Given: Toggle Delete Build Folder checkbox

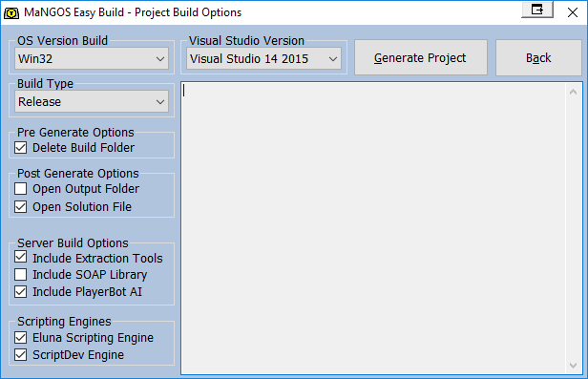Looking at the screenshot, I should pos(21,148).
